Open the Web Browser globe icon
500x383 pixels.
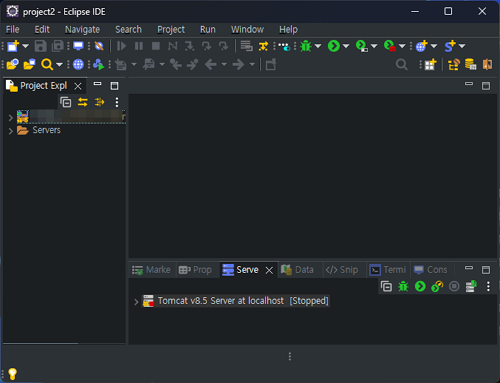78,64
